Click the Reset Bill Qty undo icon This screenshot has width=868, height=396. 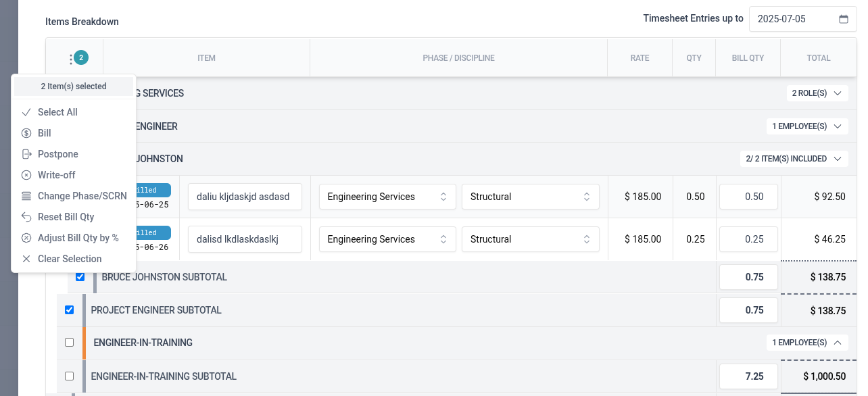(26, 217)
